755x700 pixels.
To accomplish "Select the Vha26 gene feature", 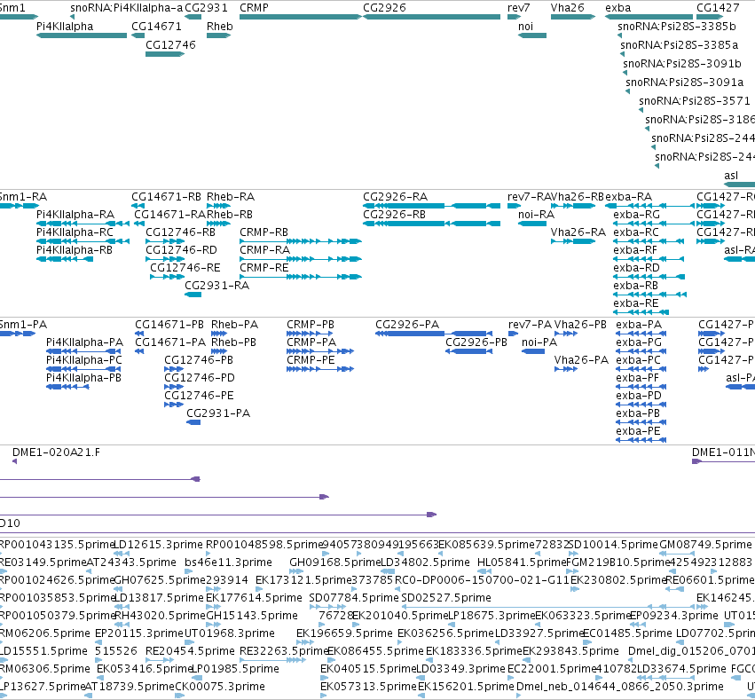I will [572, 17].
